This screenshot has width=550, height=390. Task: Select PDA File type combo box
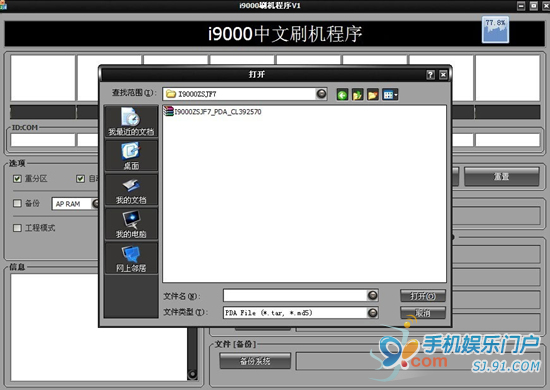click(x=301, y=313)
